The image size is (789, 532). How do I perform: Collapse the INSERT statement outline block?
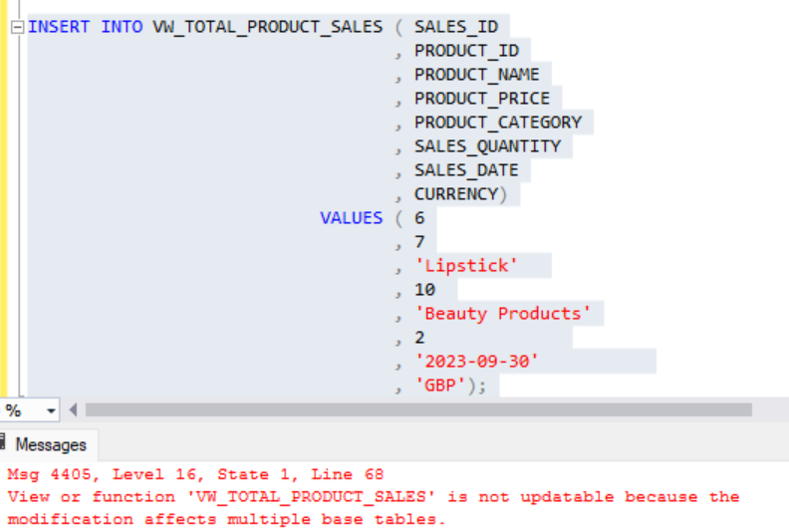tap(17, 27)
